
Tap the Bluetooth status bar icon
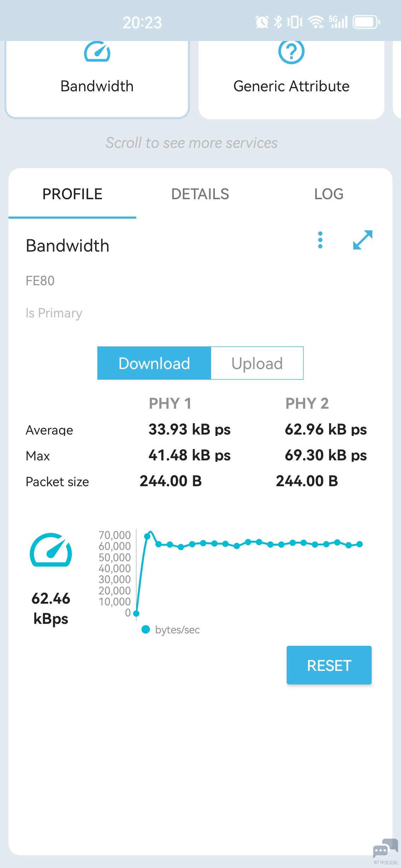(278, 22)
